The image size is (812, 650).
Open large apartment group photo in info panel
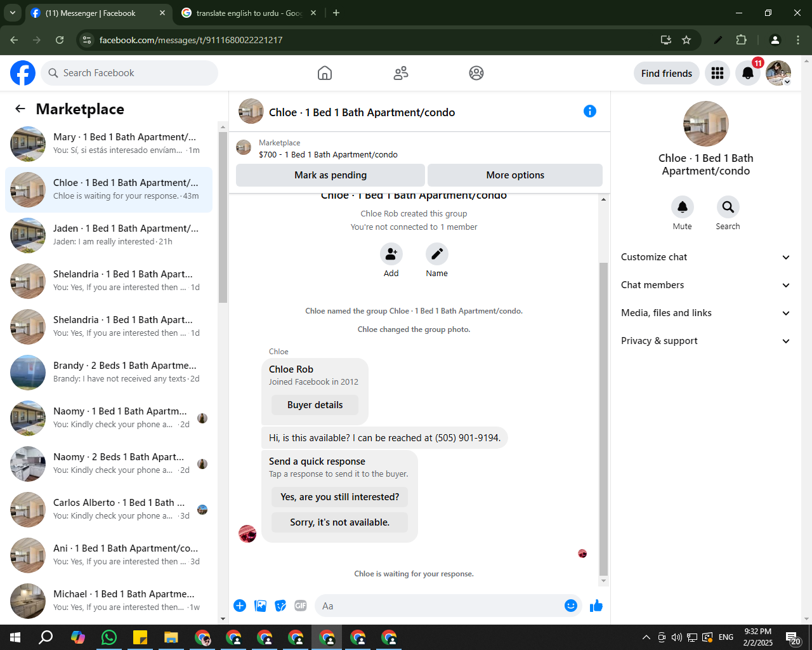pos(706,124)
